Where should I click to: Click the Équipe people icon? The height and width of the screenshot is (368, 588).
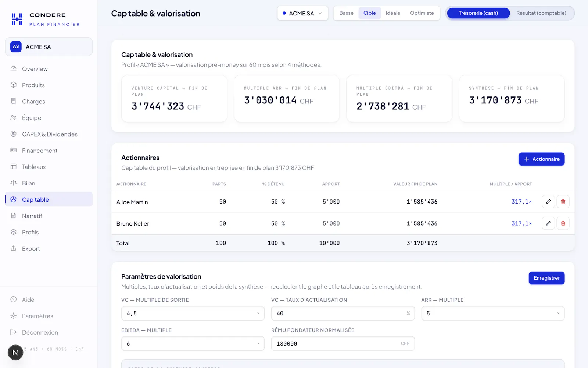(14, 117)
